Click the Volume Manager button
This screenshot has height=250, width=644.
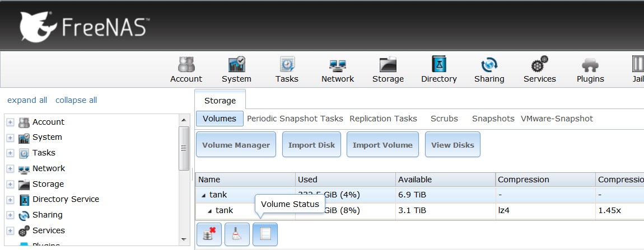236,145
